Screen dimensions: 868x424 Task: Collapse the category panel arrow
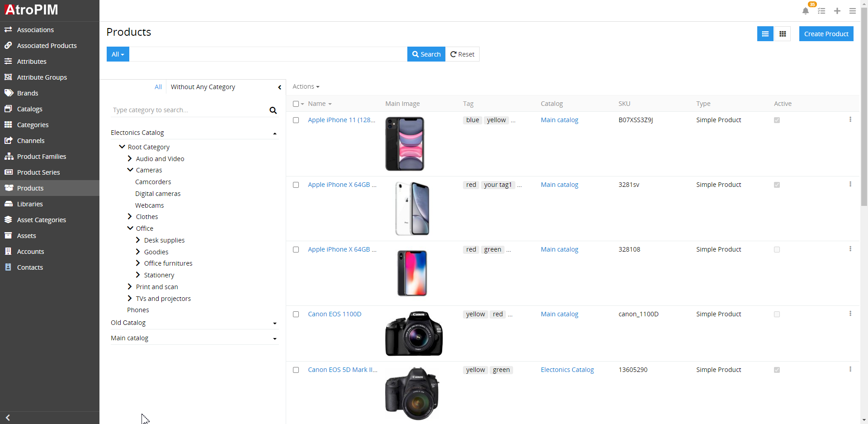[279, 87]
